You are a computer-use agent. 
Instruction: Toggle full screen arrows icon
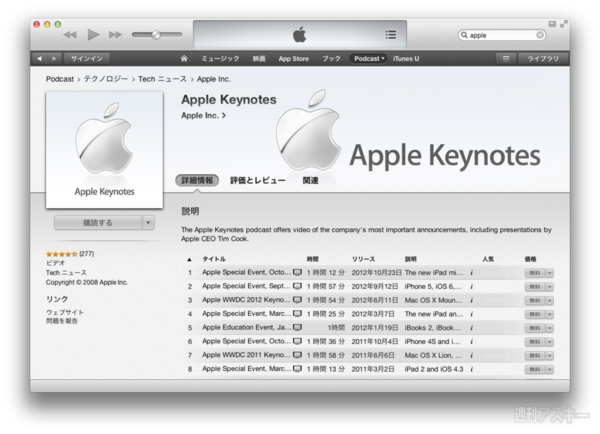(564, 24)
